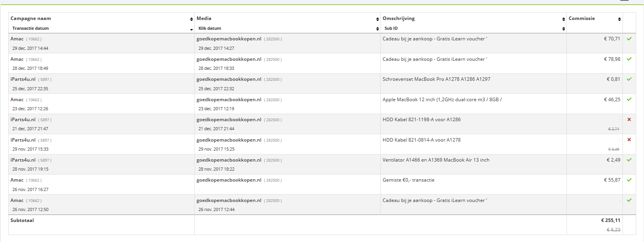Select the transaction date '25 dec. 2017 22:35'
This screenshot has width=644, height=242.
pyautogui.click(x=30, y=89)
